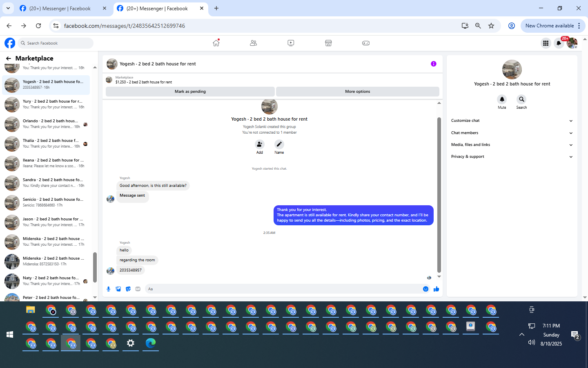Add people to the group chat

point(260,144)
